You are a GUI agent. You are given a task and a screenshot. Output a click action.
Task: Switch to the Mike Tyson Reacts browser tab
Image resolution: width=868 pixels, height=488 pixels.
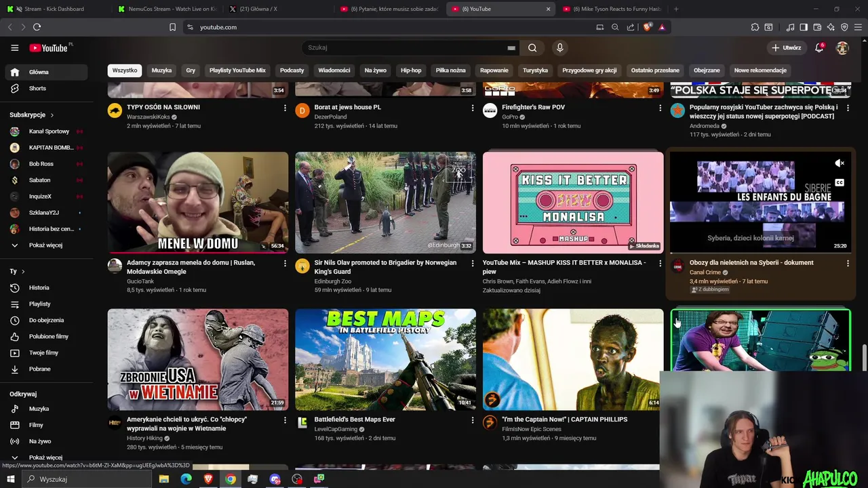pyautogui.click(x=614, y=9)
